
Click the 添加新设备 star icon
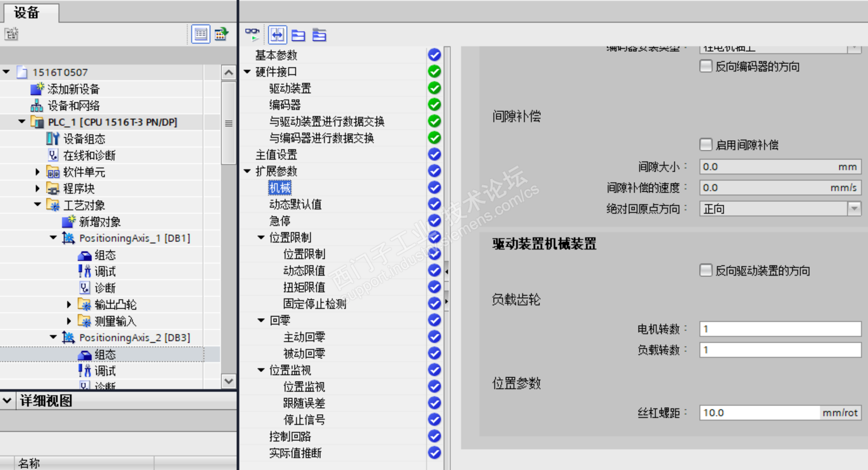(37, 89)
